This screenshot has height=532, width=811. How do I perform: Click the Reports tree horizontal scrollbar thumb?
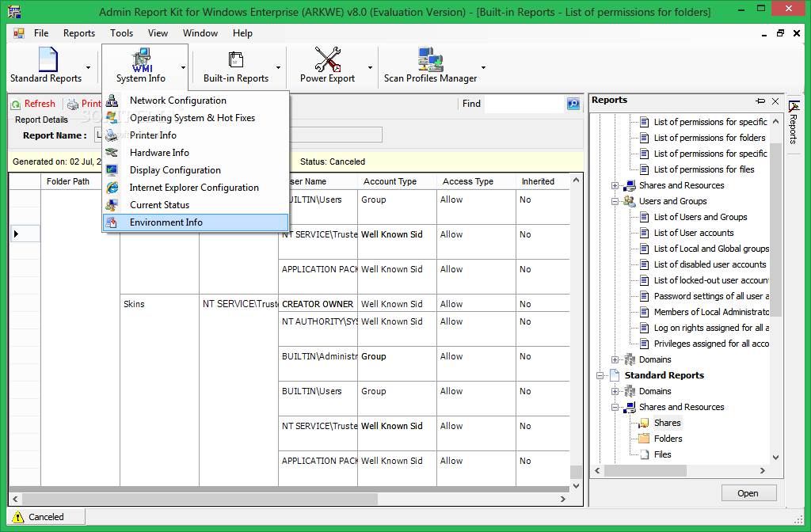pos(645,470)
